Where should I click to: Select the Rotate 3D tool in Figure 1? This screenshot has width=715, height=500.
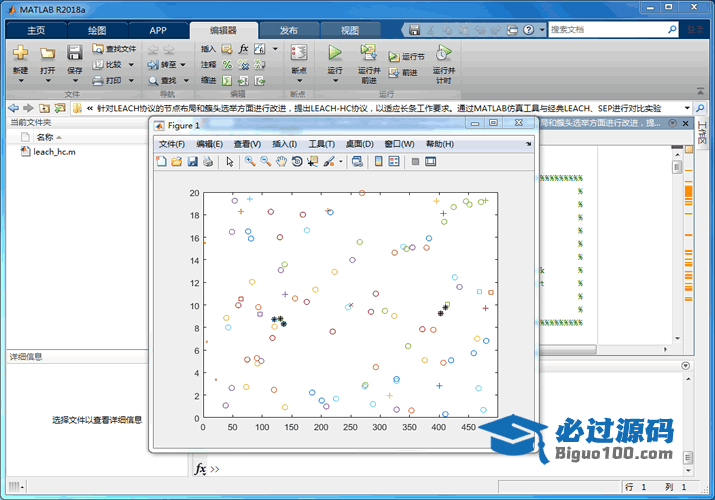(297, 161)
